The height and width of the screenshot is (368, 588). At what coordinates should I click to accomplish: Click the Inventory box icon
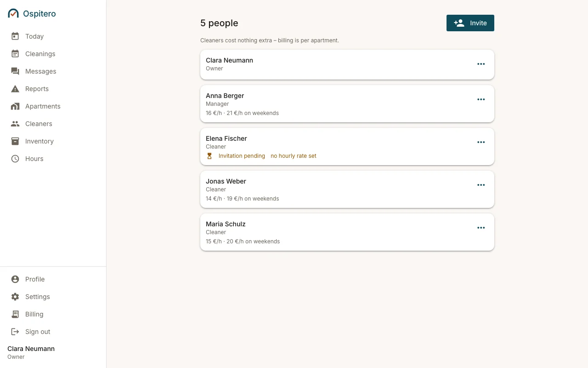tap(15, 141)
